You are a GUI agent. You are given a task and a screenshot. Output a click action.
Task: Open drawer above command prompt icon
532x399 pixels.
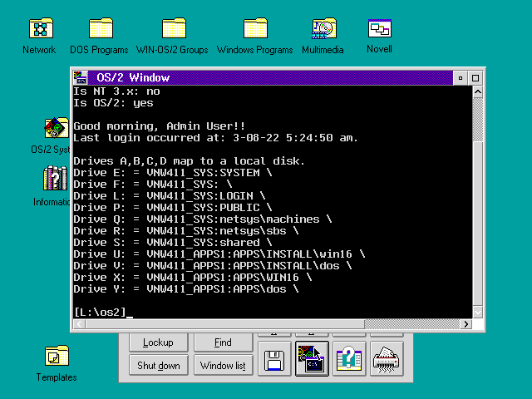point(312,334)
